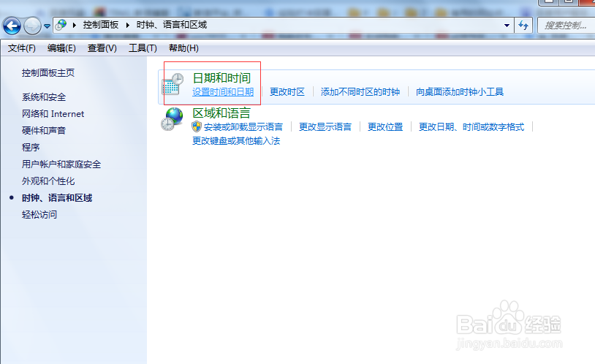This screenshot has width=595, height=364.
Task: Go to 控制面板主页 in sidebar
Action: (48, 73)
